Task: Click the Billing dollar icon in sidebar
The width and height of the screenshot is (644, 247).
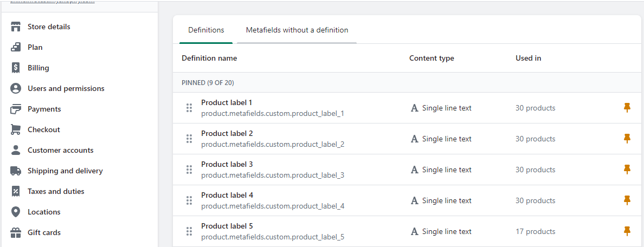Action: click(x=16, y=68)
